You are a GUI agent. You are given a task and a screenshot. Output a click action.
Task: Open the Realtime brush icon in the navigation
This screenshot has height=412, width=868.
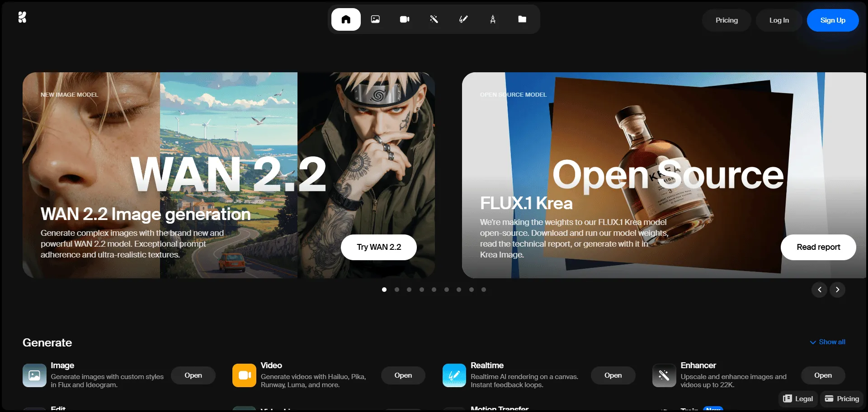tap(463, 19)
